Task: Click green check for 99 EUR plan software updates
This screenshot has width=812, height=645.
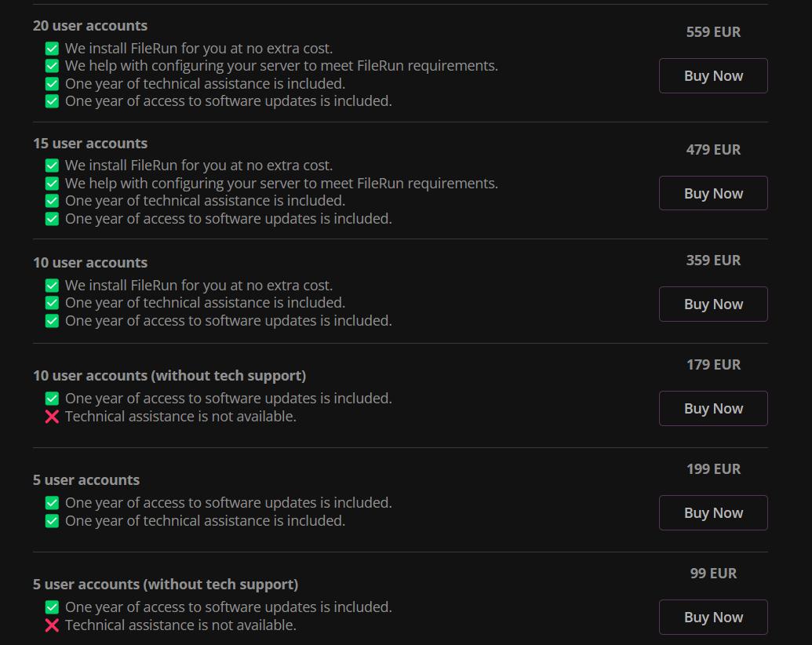Action: pos(52,607)
